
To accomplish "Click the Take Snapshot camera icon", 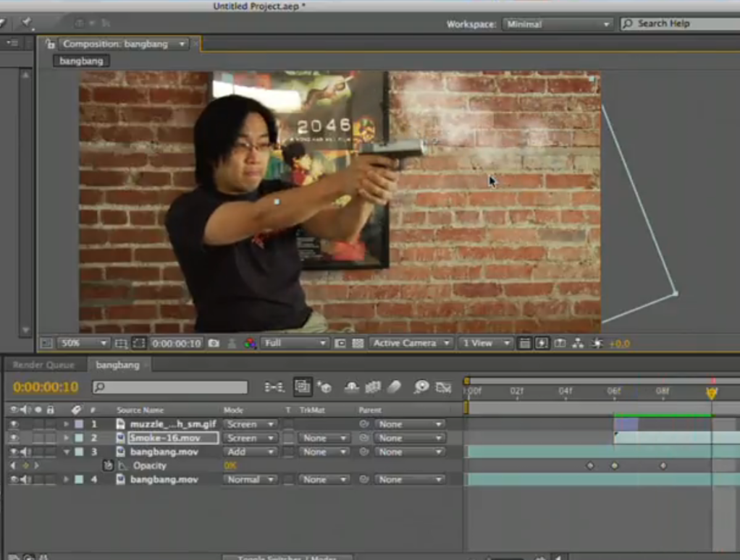I will [x=214, y=343].
